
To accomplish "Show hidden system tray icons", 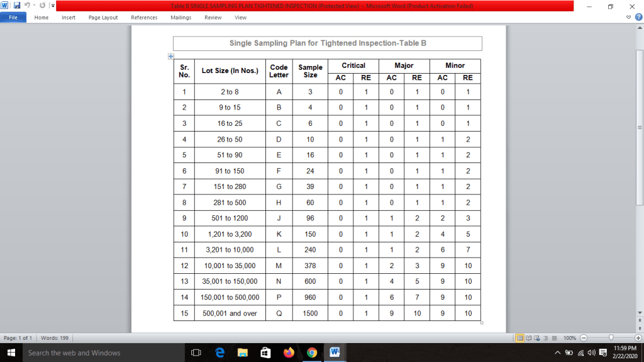I will pyautogui.click(x=557, y=353).
